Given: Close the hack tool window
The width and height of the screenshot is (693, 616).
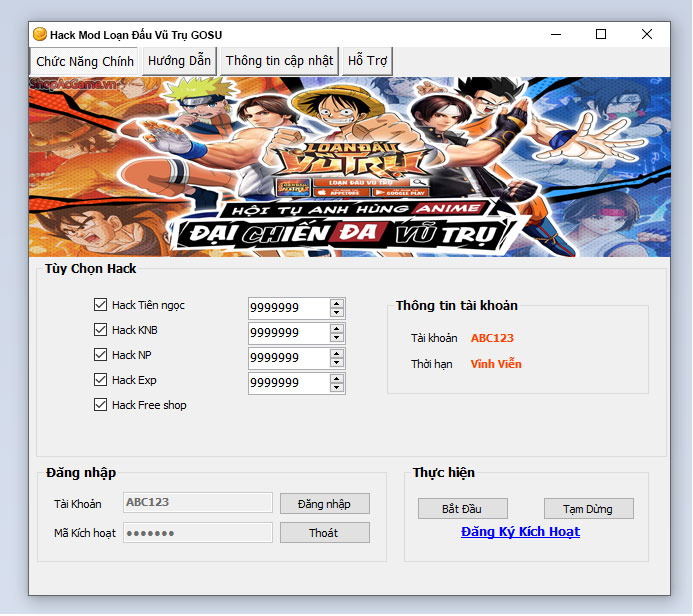Looking at the screenshot, I should [647, 34].
